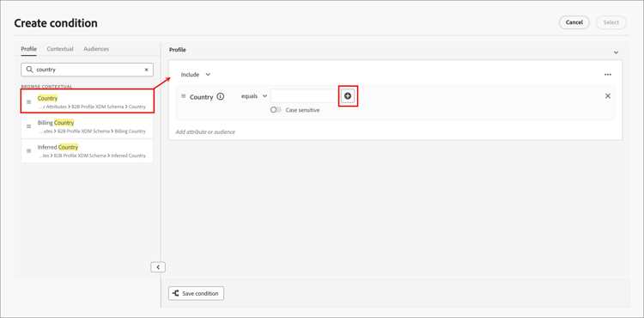The image size is (644, 318).
Task: Remove the Country condition row
Action: (608, 95)
